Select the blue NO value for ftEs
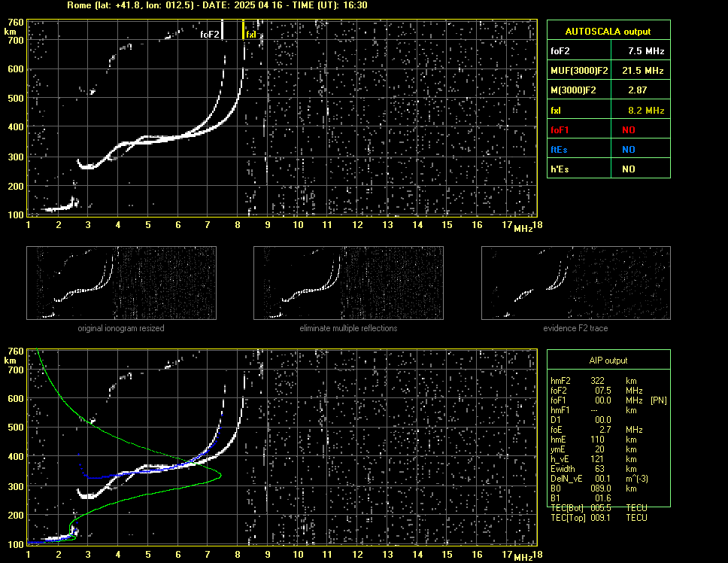Image resolution: width=728 pixels, height=563 pixels. click(629, 150)
